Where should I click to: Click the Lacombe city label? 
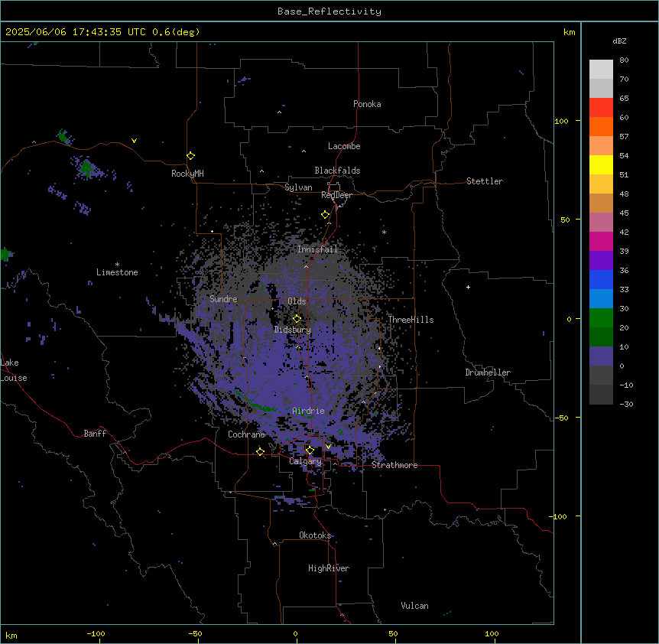(x=344, y=146)
